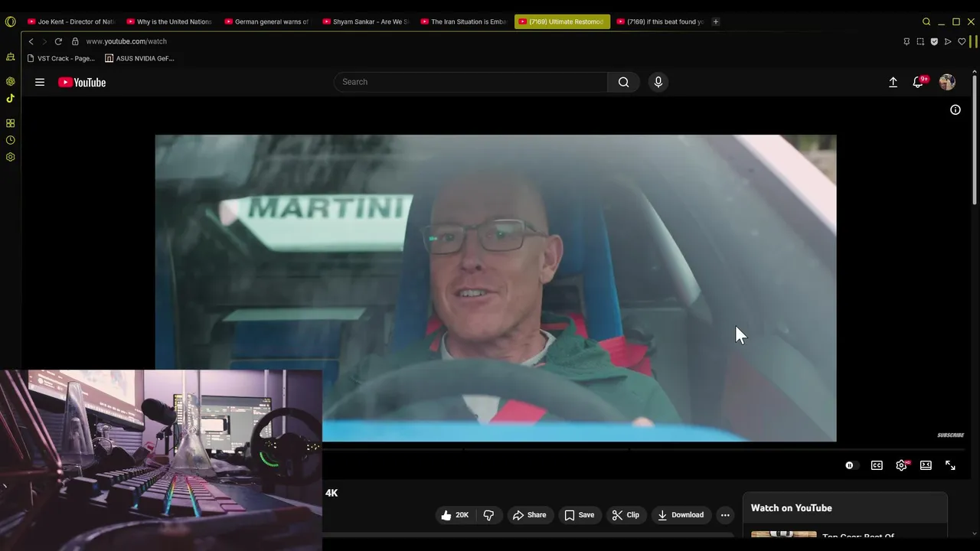
Task: Click the SUBSCRIBE watermark in the player
Action: coord(950,435)
